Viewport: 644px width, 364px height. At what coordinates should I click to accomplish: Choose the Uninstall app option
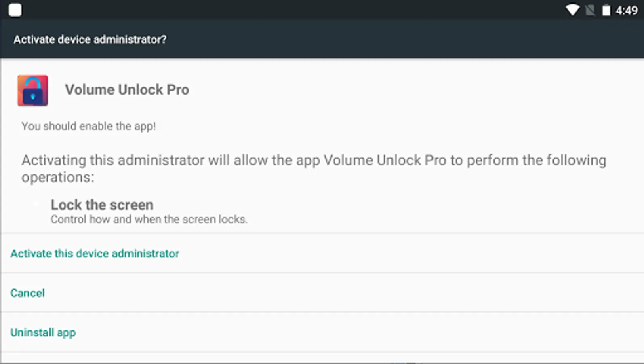(43, 332)
